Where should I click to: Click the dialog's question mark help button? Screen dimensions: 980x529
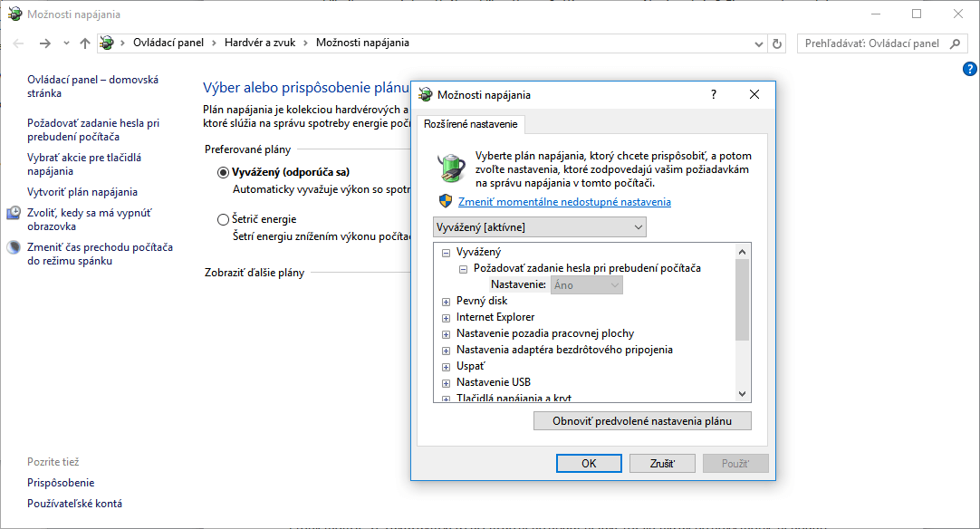[x=714, y=94]
